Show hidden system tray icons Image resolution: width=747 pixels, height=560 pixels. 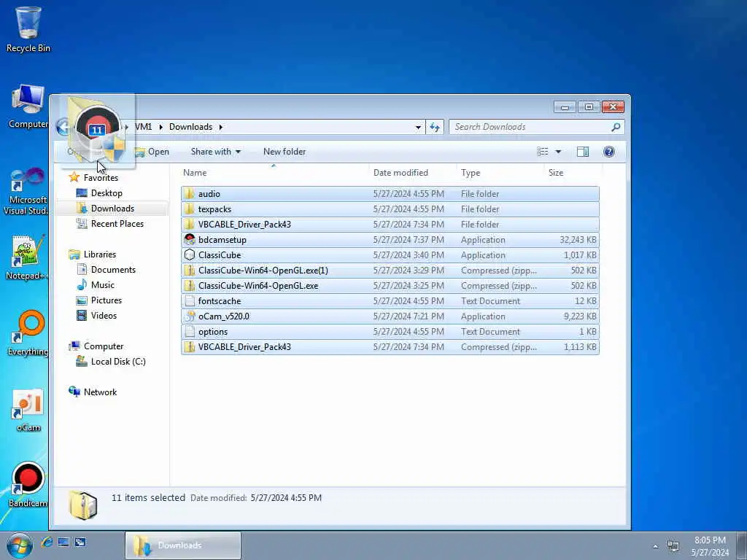coord(656,546)
